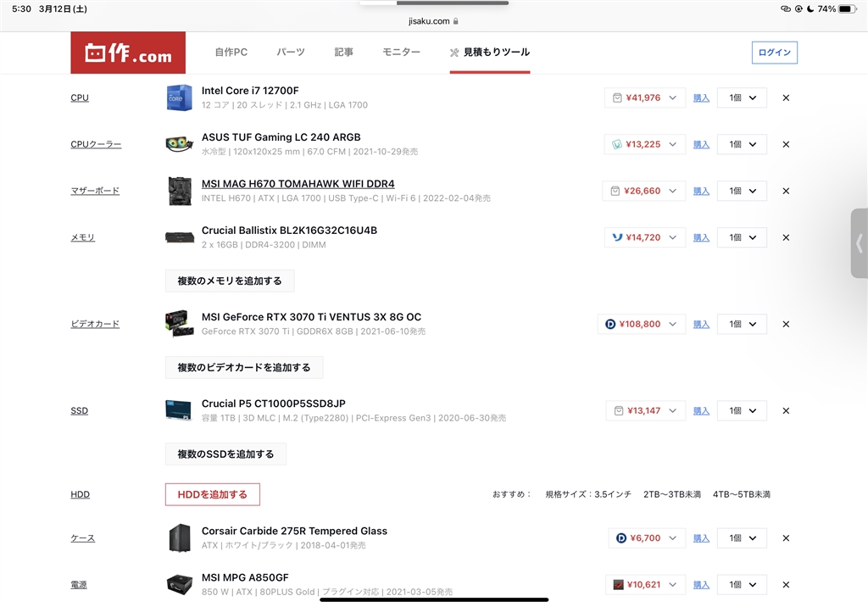This screenshot has height=607, width=868.
Task: Click the HDDを追加する button
Action: click(x=213, y=494)
